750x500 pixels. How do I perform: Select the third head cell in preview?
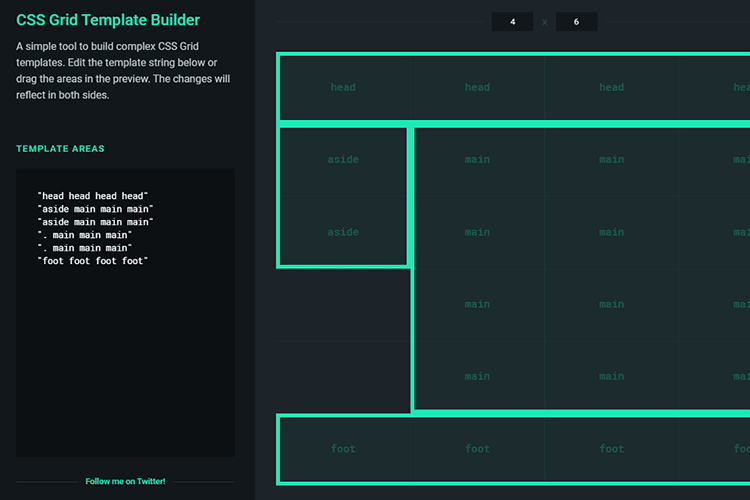pyautogui.click(x=611, y=88)
